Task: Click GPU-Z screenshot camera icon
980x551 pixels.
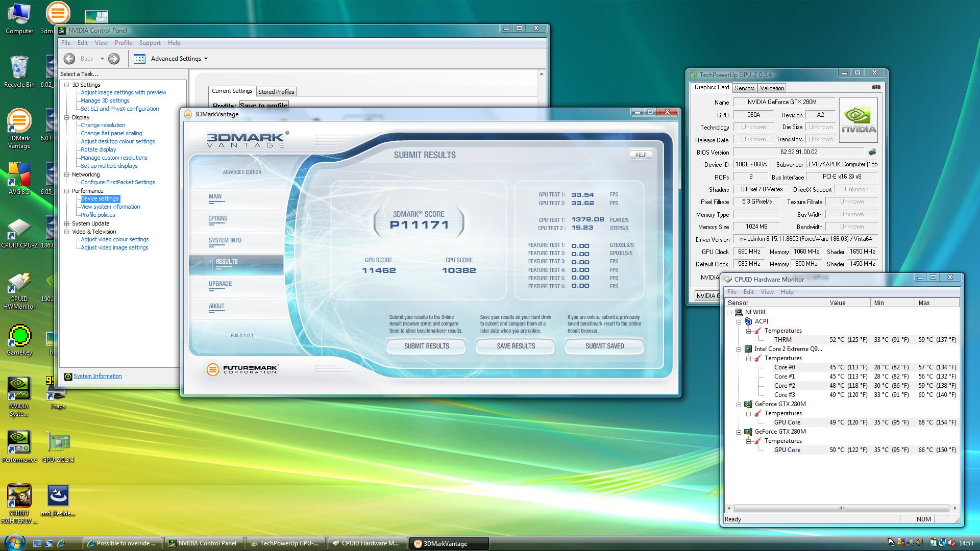Action: [876, 87]
